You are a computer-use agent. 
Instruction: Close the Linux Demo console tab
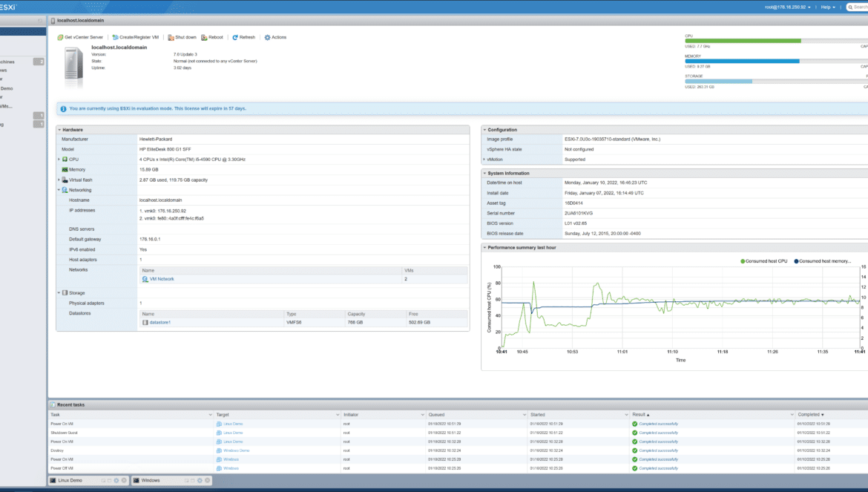click(124, 480)
